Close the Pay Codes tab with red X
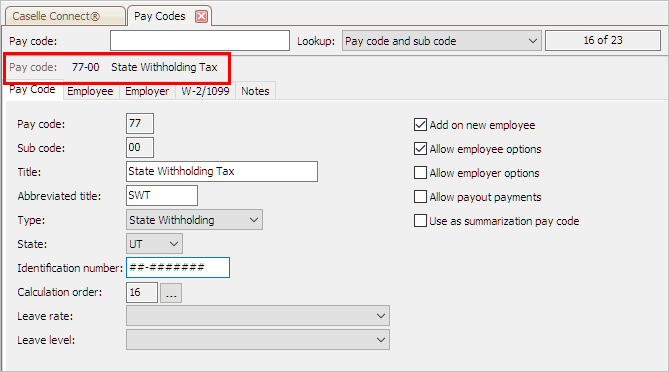 pyautogui.click(x=201, y=16)
